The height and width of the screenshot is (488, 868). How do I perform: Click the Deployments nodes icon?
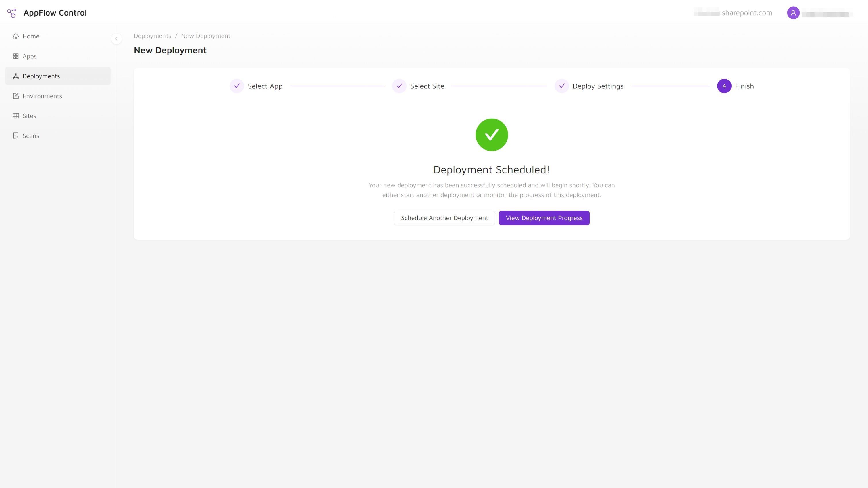(x=16, y=76)
